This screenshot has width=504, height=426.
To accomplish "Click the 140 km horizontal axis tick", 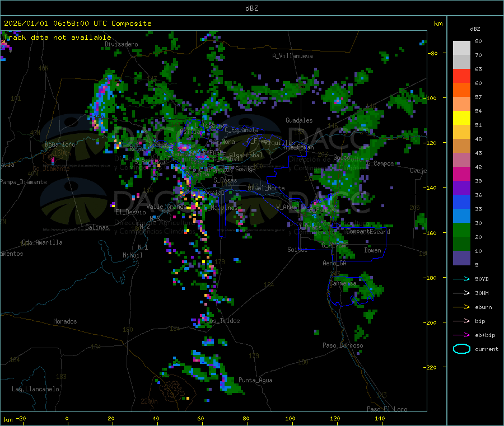I will coord(380,419).
